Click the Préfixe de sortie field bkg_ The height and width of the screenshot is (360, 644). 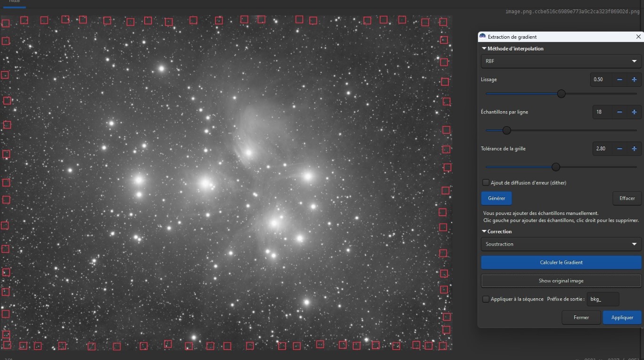[x=603, y=299]
